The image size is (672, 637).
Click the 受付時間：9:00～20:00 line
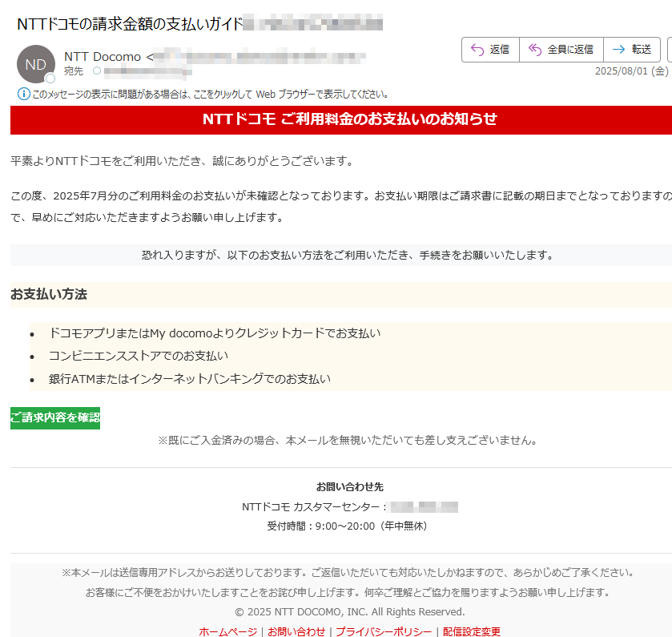[347, 526]
